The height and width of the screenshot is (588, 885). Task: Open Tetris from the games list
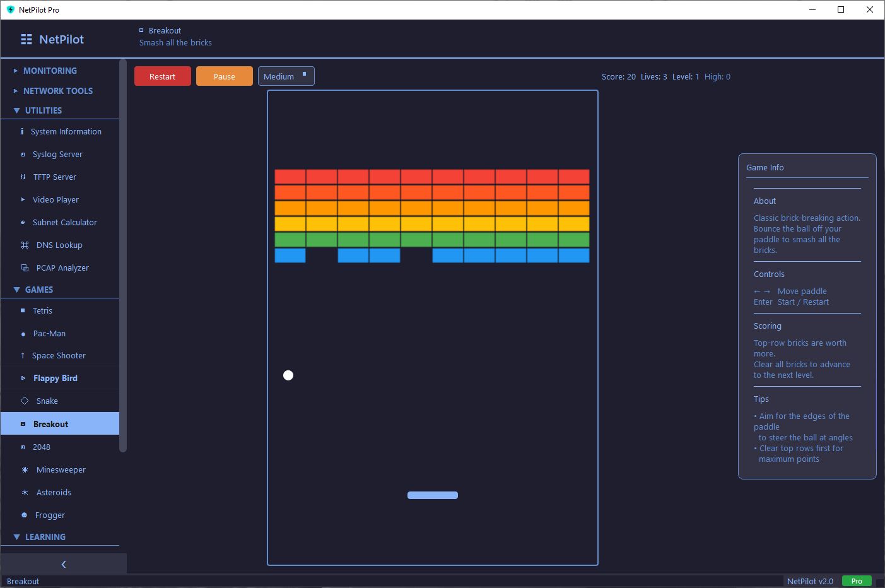coord(42,311)
